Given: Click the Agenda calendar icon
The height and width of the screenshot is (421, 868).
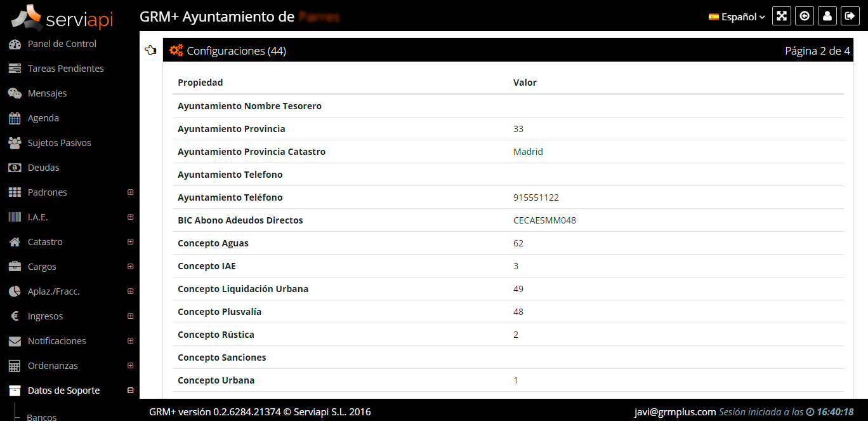Looking at the screenshot, I should (x=15, y=118).
